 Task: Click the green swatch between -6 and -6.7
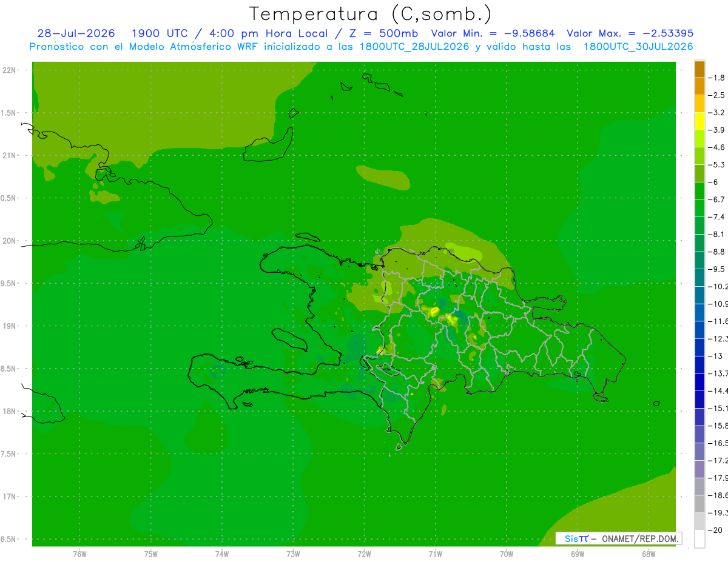point(699,191)
